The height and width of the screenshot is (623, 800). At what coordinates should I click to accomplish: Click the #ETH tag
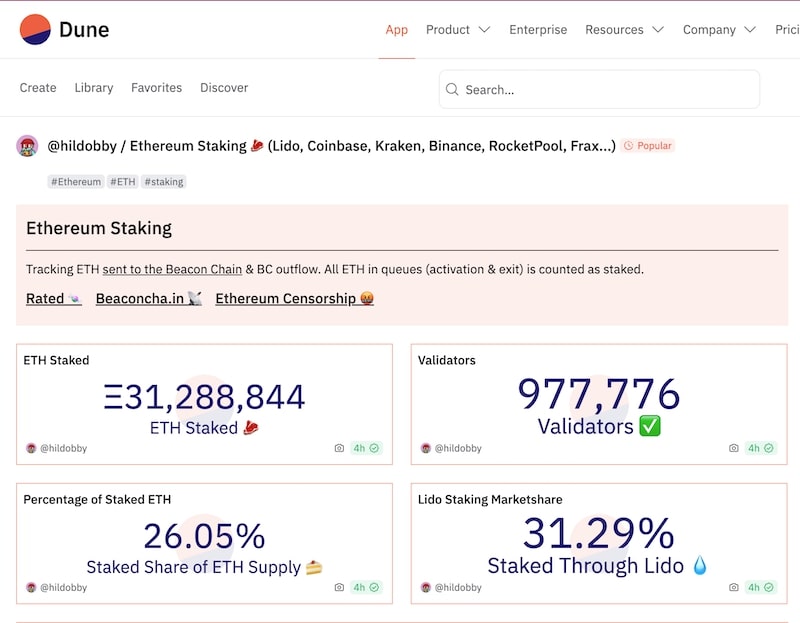(123, 182)
